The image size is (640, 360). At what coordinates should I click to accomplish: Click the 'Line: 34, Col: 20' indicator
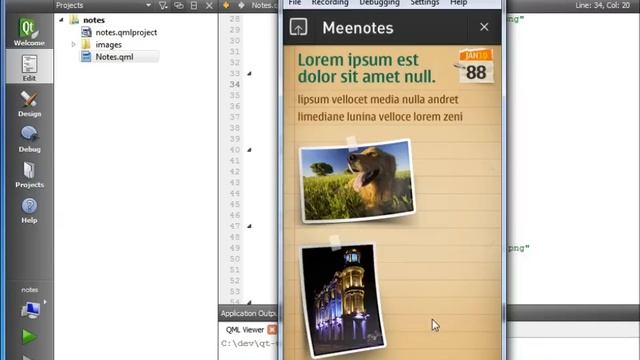click(602, 5)
